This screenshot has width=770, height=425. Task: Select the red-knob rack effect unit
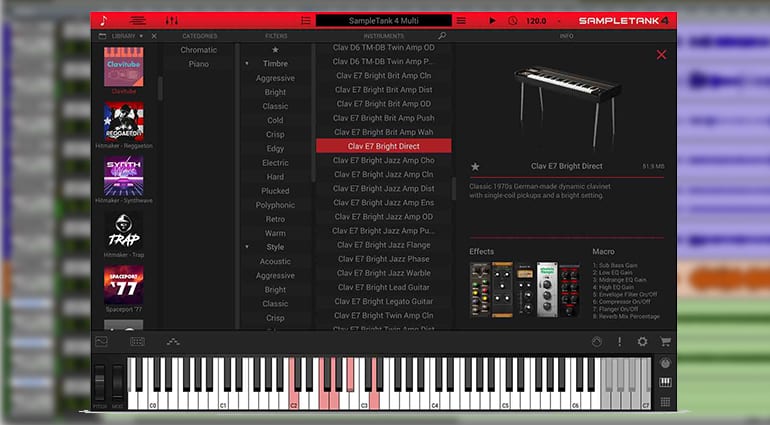coord(570,291)
